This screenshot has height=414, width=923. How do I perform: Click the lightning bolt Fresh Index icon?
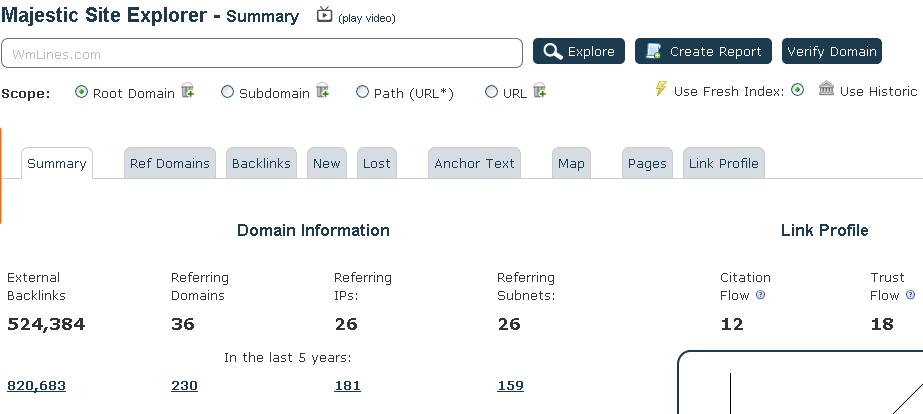coord(661,89)
